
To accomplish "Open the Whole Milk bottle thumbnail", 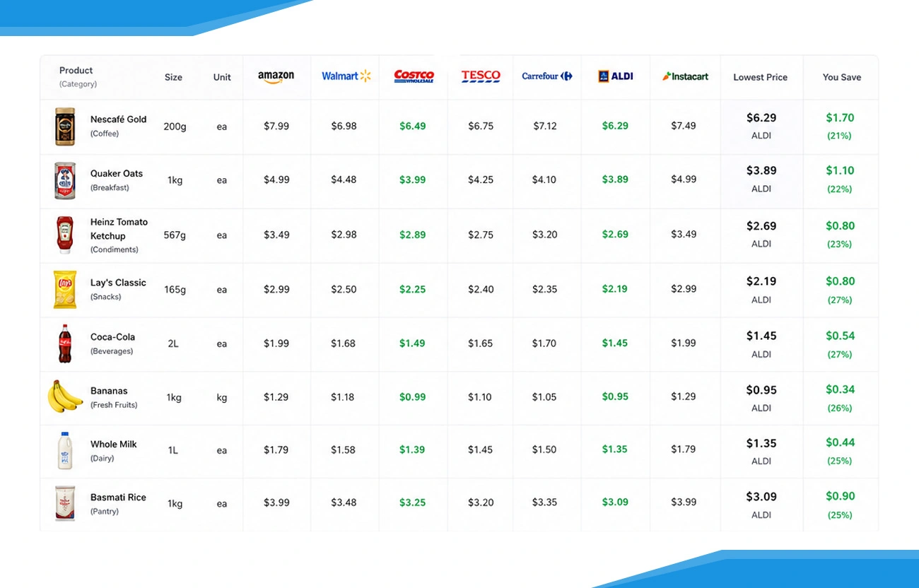I will (65, 450).
